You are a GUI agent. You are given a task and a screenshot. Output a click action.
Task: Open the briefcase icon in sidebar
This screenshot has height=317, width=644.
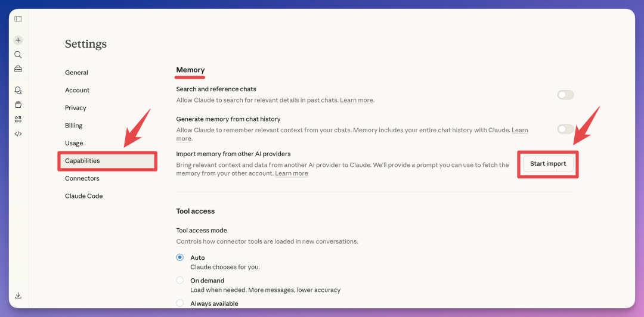click(x=18, y=69)
